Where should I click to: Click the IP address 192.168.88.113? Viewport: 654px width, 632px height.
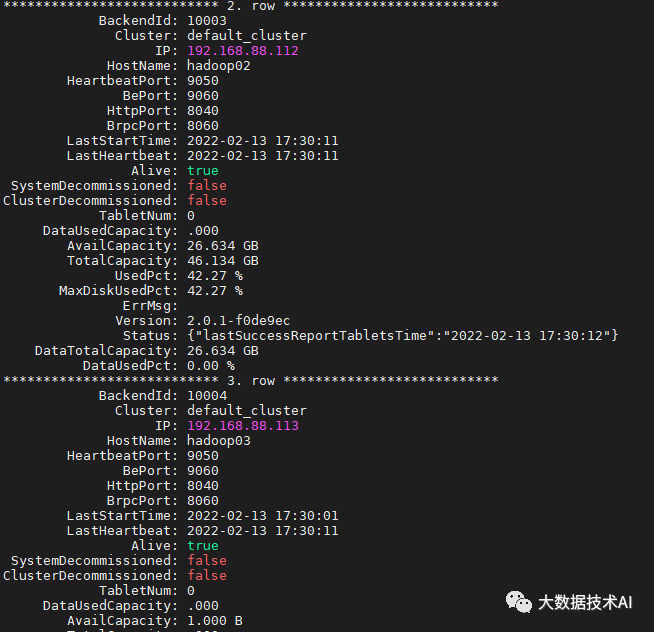click(x=243, y=425)
